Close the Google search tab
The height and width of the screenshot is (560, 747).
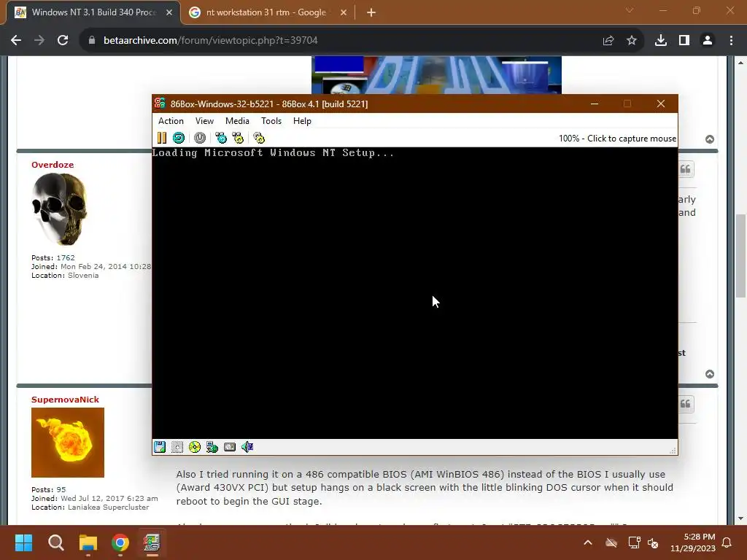344,12
